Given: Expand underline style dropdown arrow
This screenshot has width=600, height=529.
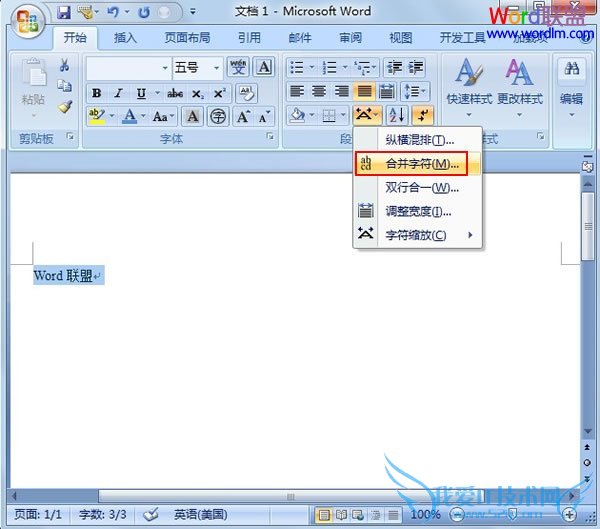Looking at the screenshot, I should pyautogui.click(x=157, y=93).
